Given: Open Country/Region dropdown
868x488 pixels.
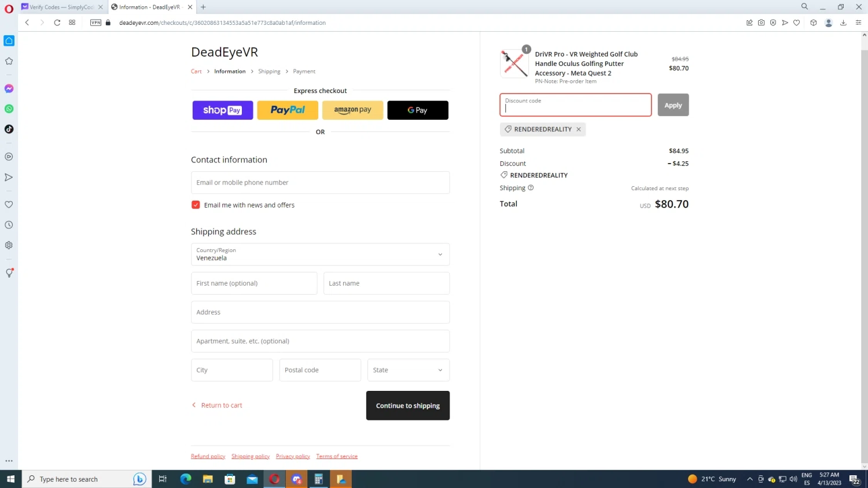Looking at the screenshot, I should pos(320,254).
